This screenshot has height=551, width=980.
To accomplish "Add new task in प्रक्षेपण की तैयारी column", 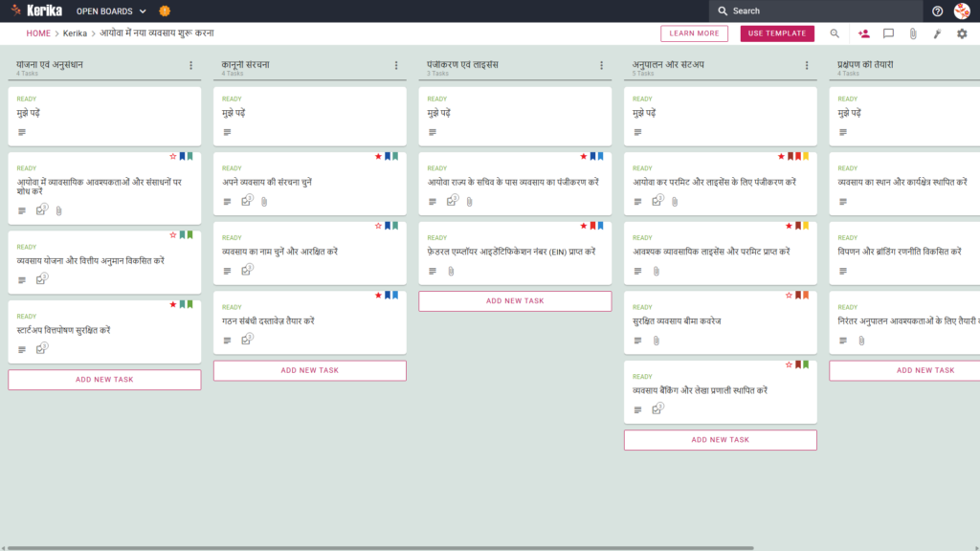I will [904, 370].
